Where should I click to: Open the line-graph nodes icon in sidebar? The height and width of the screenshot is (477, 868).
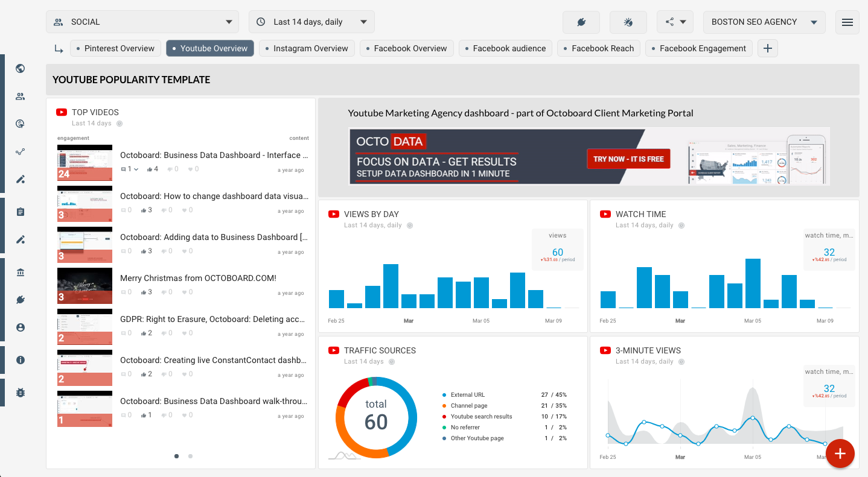click(x=21, y=152)
